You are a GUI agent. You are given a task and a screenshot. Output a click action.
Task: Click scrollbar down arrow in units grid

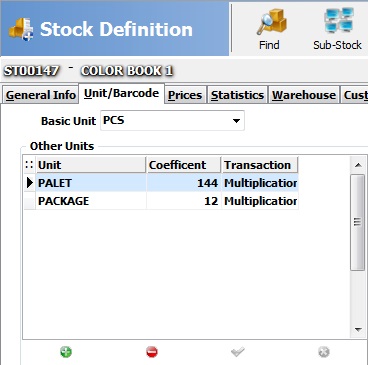pyautogui.click(x=358, y=330)
